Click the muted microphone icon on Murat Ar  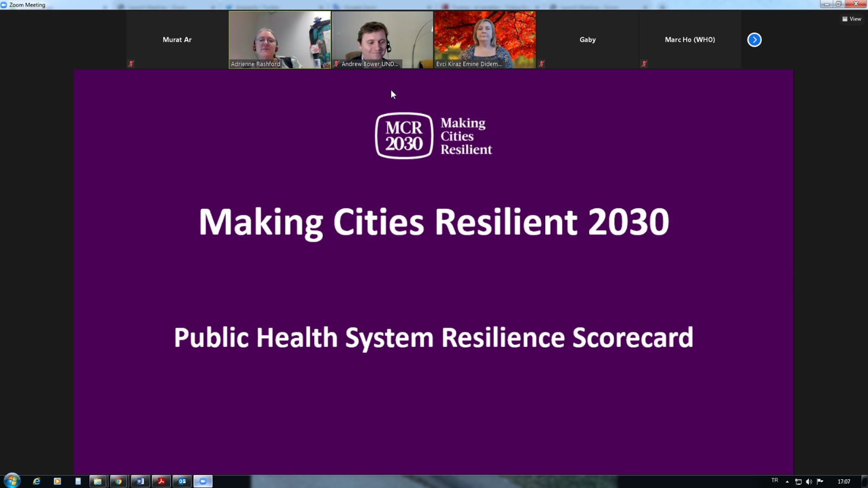pos(131,63)
